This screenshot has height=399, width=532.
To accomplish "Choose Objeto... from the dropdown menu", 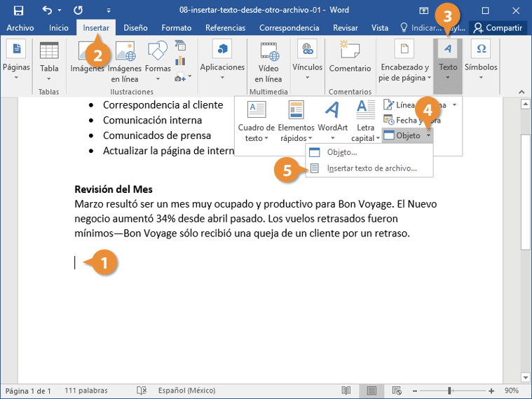I will 369,152.
